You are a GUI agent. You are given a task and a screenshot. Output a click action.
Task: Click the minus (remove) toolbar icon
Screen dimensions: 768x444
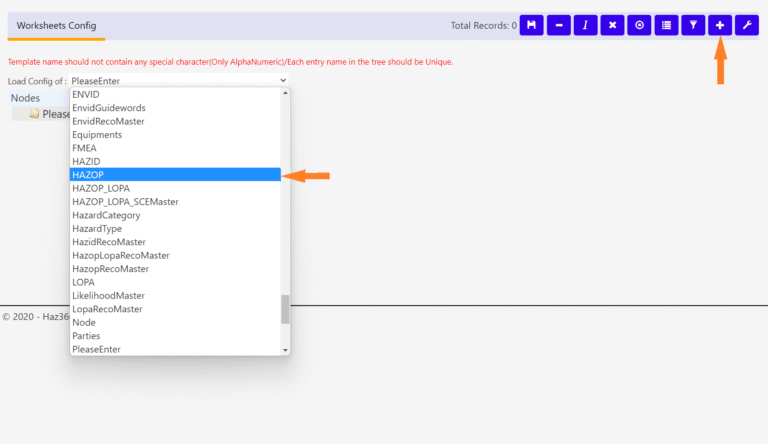[x=558, y=25]
